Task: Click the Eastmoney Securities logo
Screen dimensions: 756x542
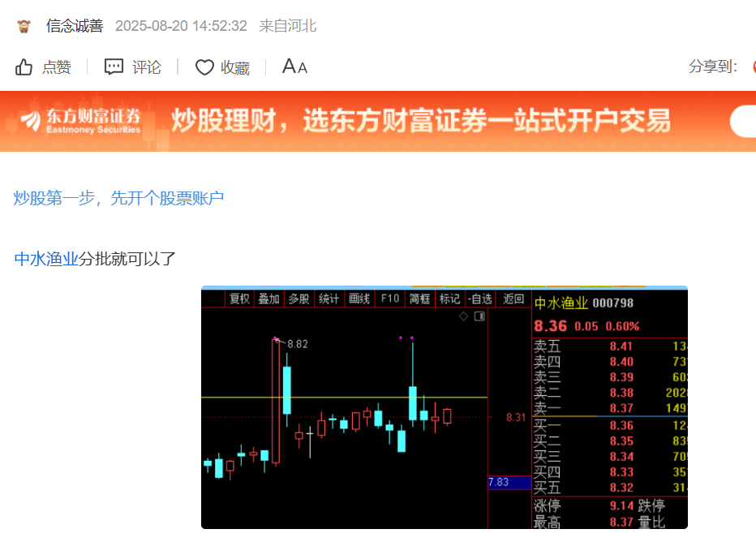Action: (x=80, y=121)
